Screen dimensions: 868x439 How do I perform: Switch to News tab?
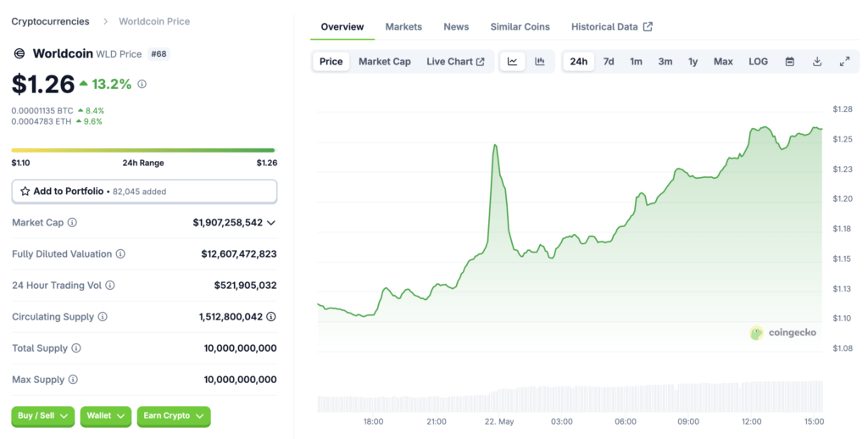[x=456, y=26]
